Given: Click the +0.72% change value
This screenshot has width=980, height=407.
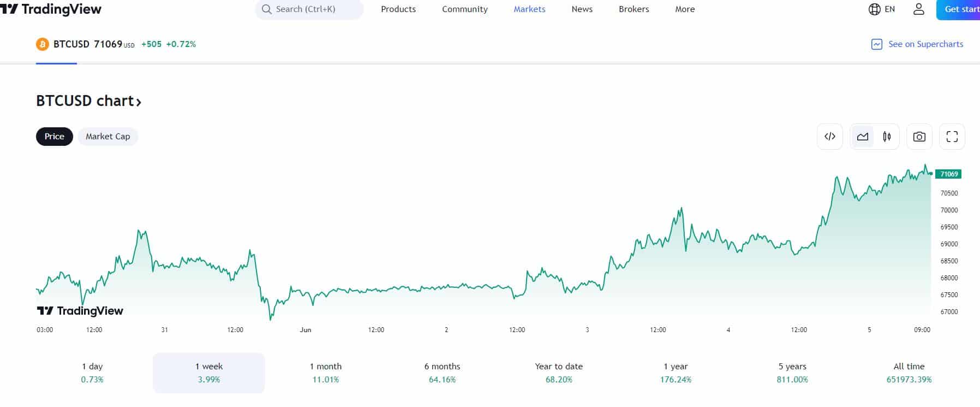Looking at the screenshot, I should (181, 44).
